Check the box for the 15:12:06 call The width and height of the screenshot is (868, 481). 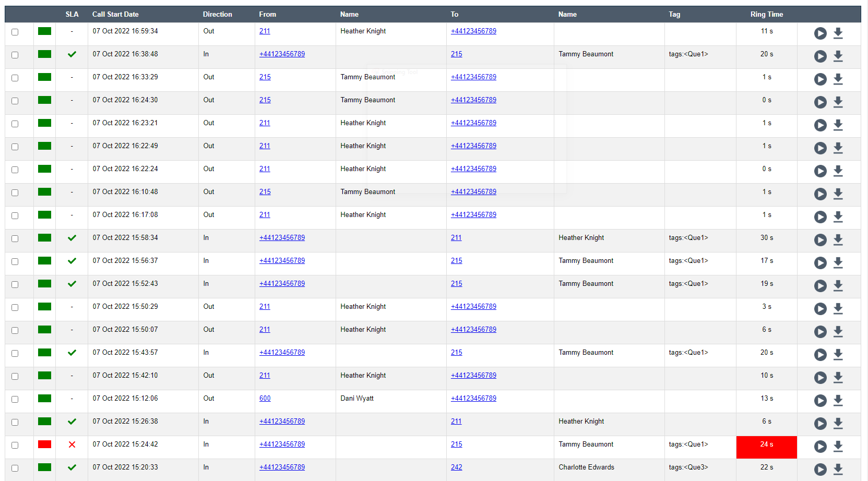point(15,399)
